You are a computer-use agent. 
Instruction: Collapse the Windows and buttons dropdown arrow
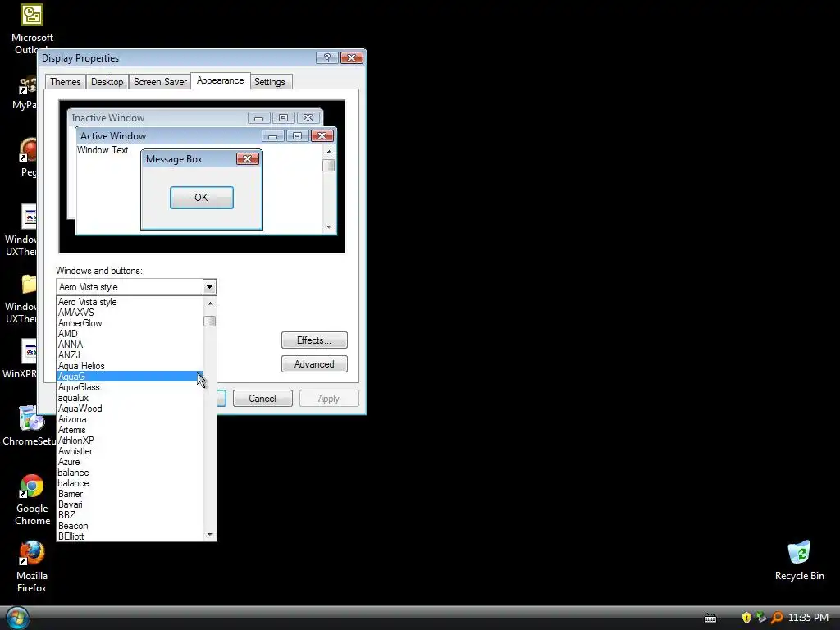[x=209, y=287]
